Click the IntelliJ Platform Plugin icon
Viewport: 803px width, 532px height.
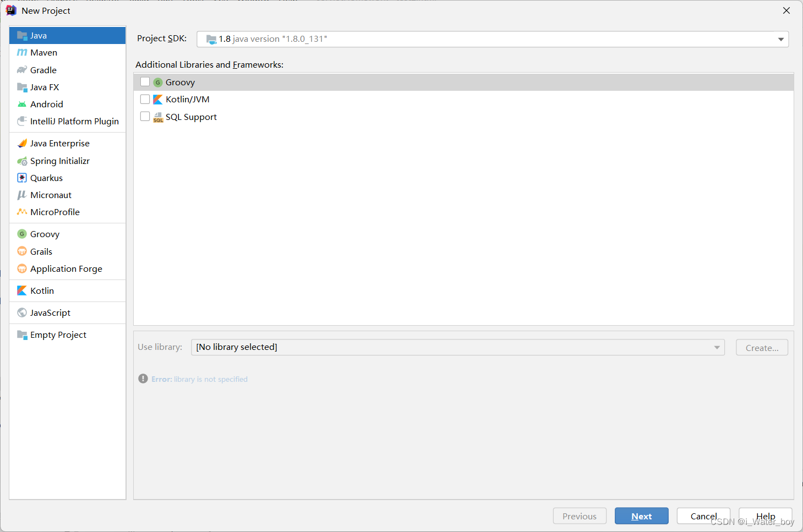pos(22,121)
